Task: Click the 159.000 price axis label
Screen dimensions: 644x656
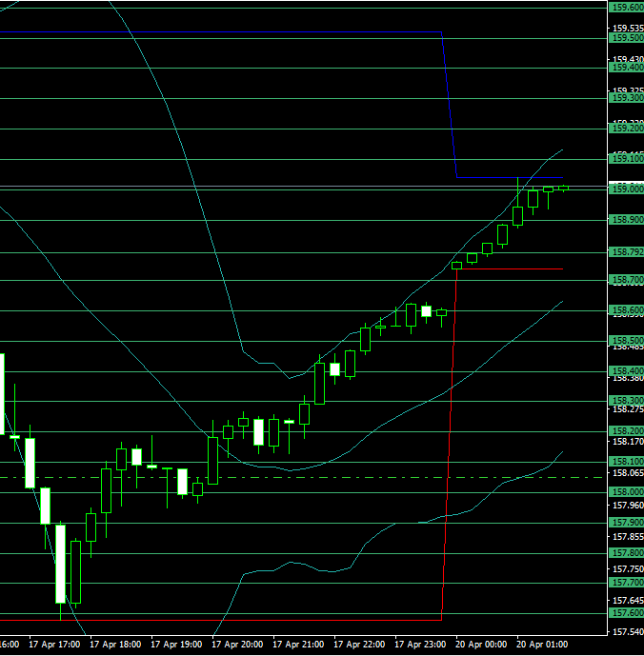Action: click(x=625, y=189)
